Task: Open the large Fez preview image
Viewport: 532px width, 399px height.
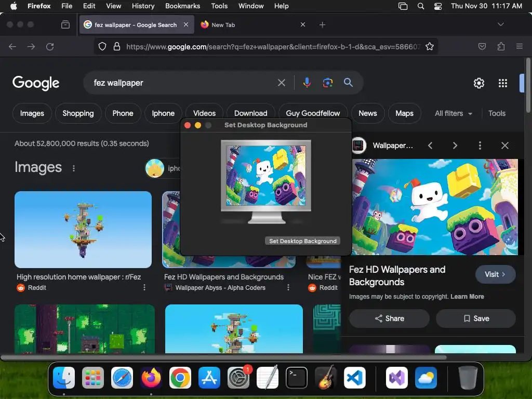Action: click(x=435, y=207)
